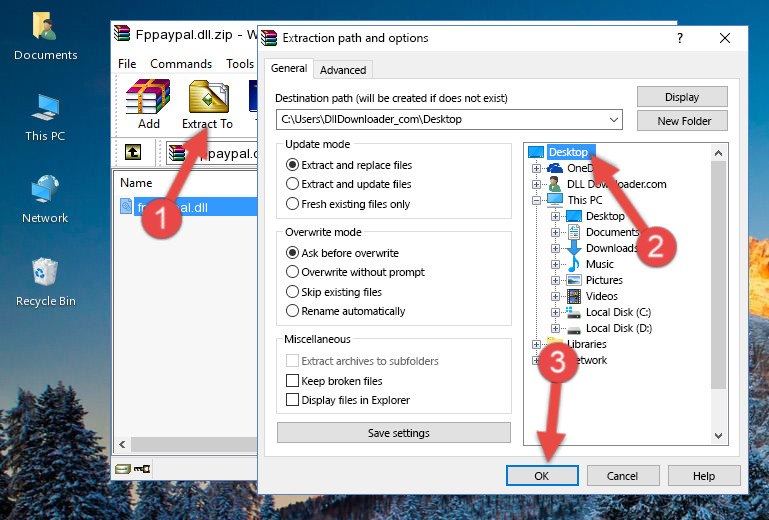This screenshot has height=520, width=769.
Task: Click the Local Disk (C:) drive icon
Action: point(573,312)
